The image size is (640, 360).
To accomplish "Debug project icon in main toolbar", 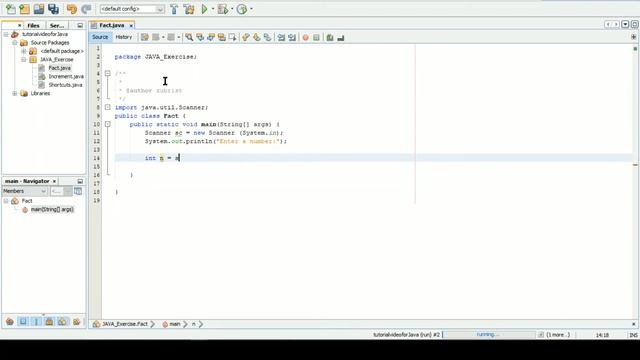I will coord(223,9).
